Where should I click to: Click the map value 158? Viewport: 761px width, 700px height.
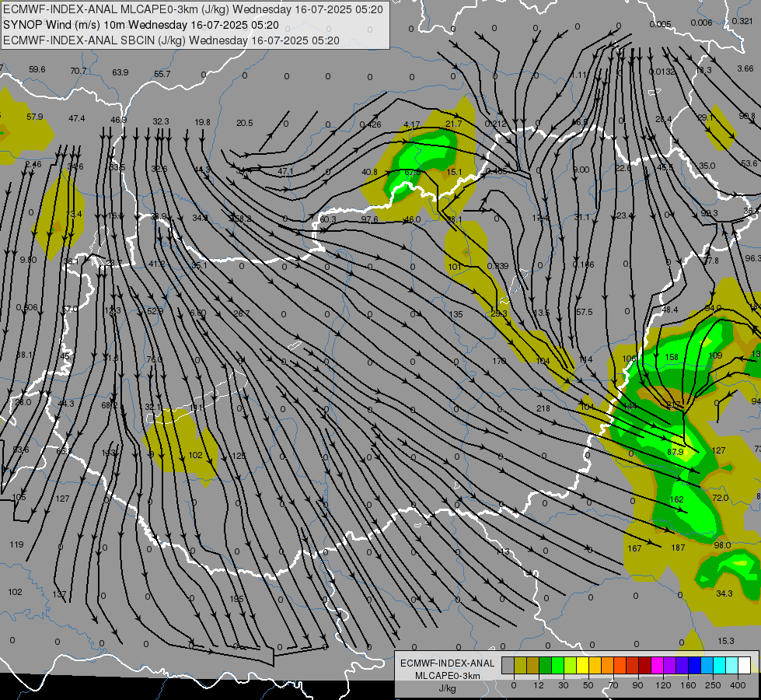tap(672, 357)
